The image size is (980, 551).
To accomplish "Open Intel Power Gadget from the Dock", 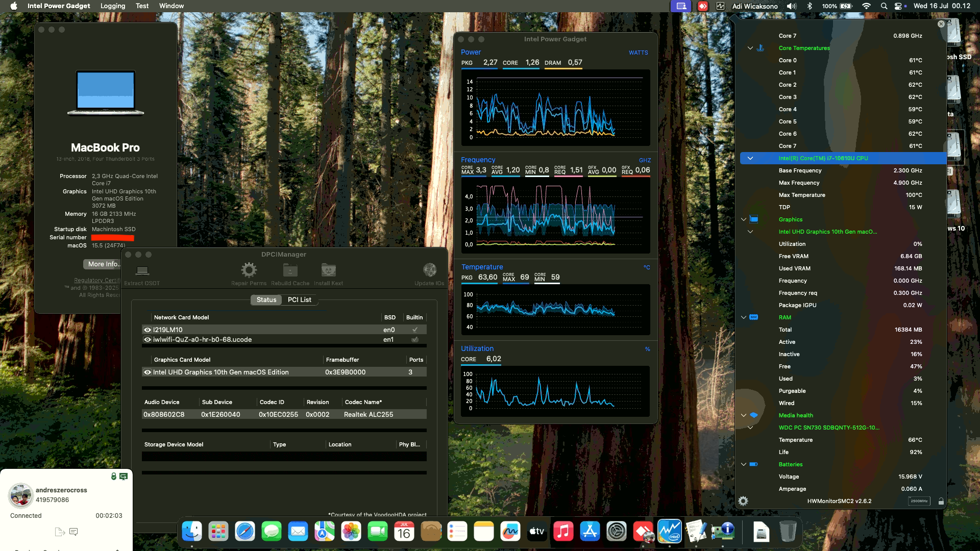I will click(x=669, y=532).
